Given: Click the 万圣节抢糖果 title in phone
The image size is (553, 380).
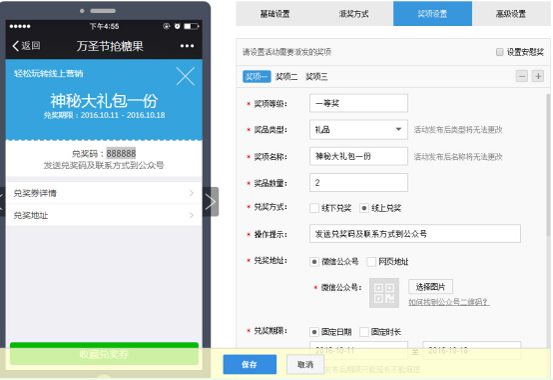Looking at the screenshot, I should 110,46.
